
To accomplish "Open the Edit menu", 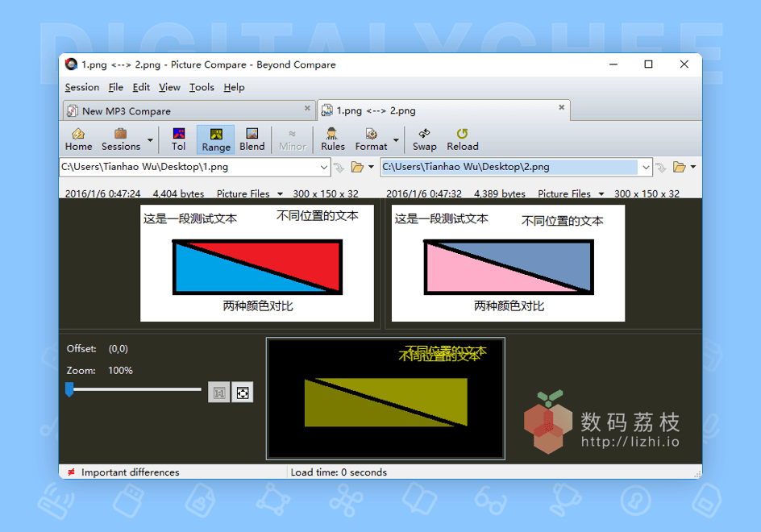I will (x=141, y=87).
